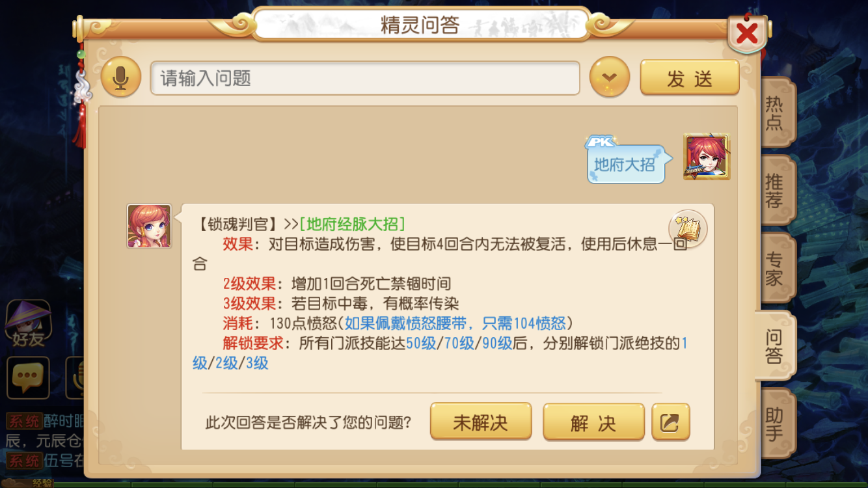This screenshot has width=868, height=488.
Task: Select the 专家 side tab
Action: 775,268
